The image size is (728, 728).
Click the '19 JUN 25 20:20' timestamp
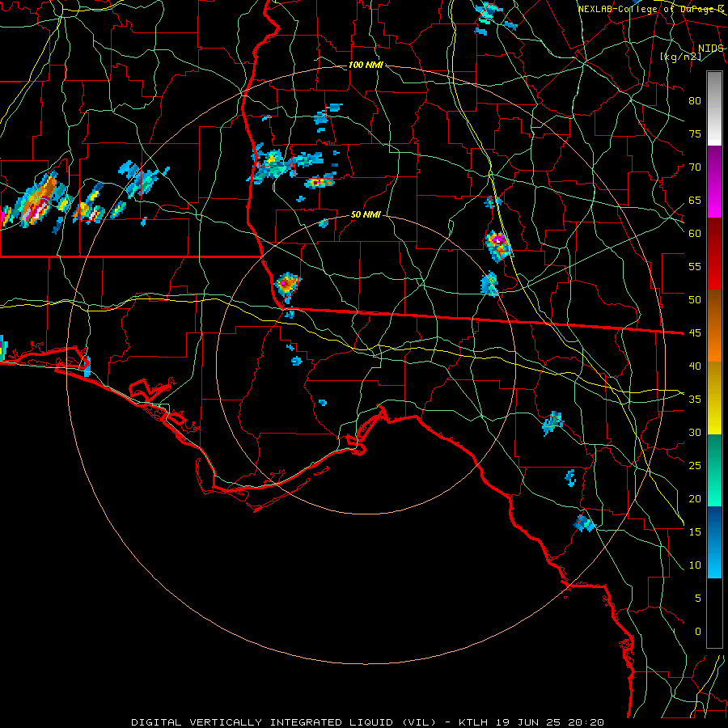point(550,722)
